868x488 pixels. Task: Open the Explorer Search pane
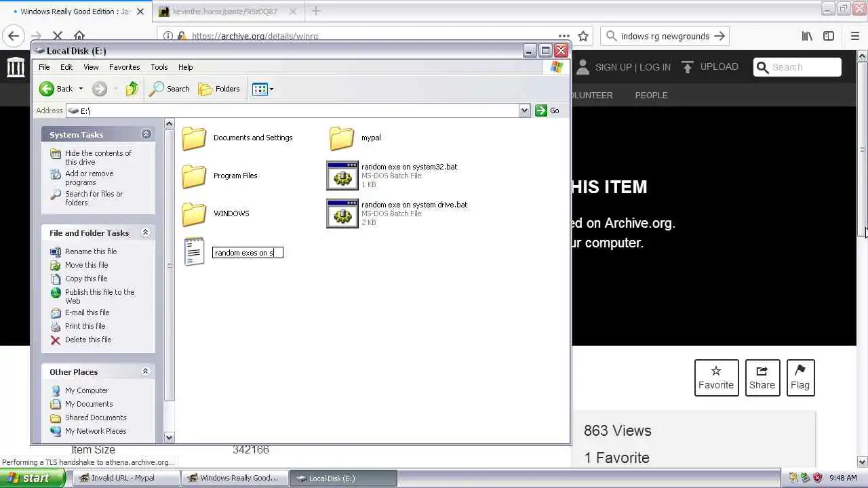pos(170,89)
